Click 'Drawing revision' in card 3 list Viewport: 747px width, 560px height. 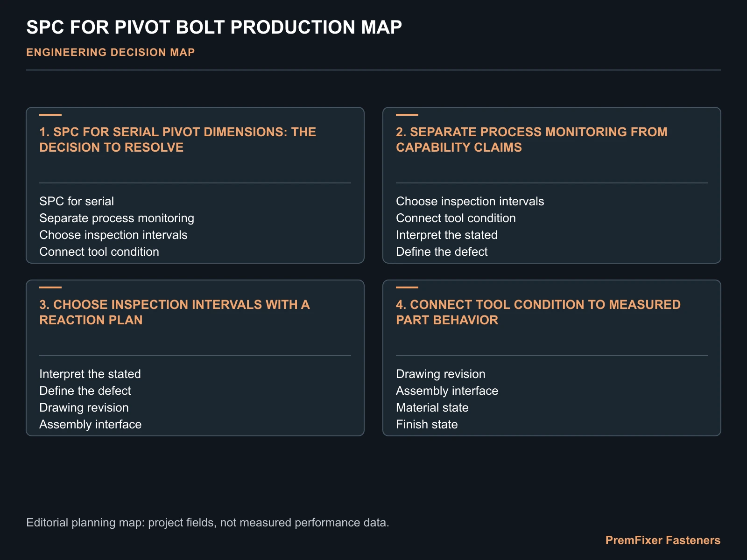84,407
